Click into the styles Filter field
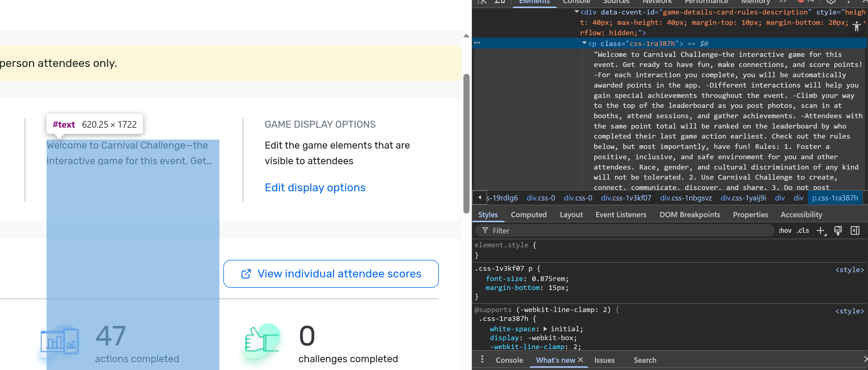The width and height of the screenshot is (868, 370). click(x=625, y=231)
